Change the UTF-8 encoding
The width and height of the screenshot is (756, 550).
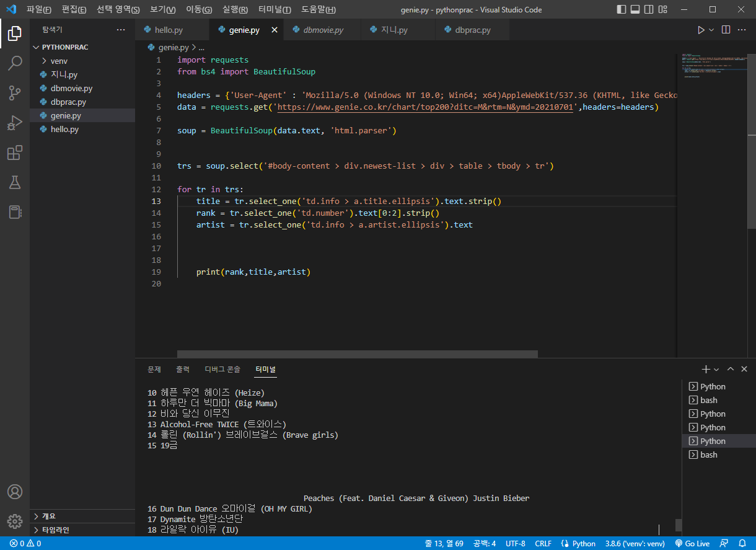tap(516, 544)
